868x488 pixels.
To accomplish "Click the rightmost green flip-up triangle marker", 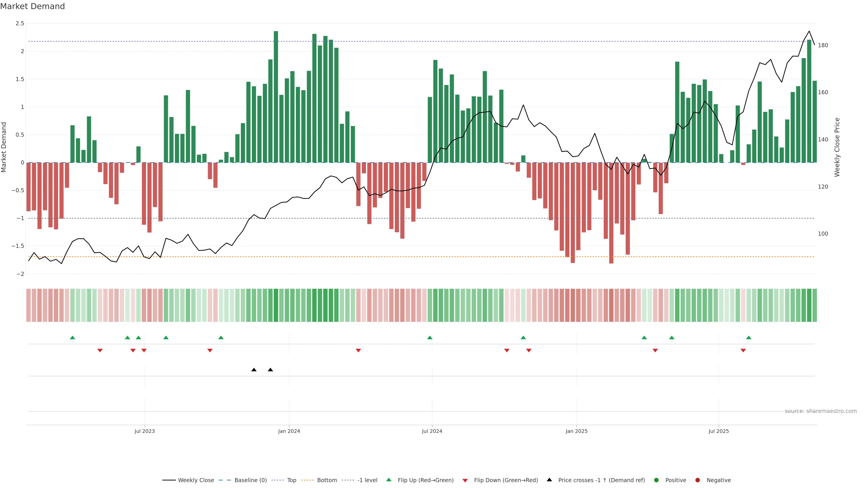I will coord(749,338).
